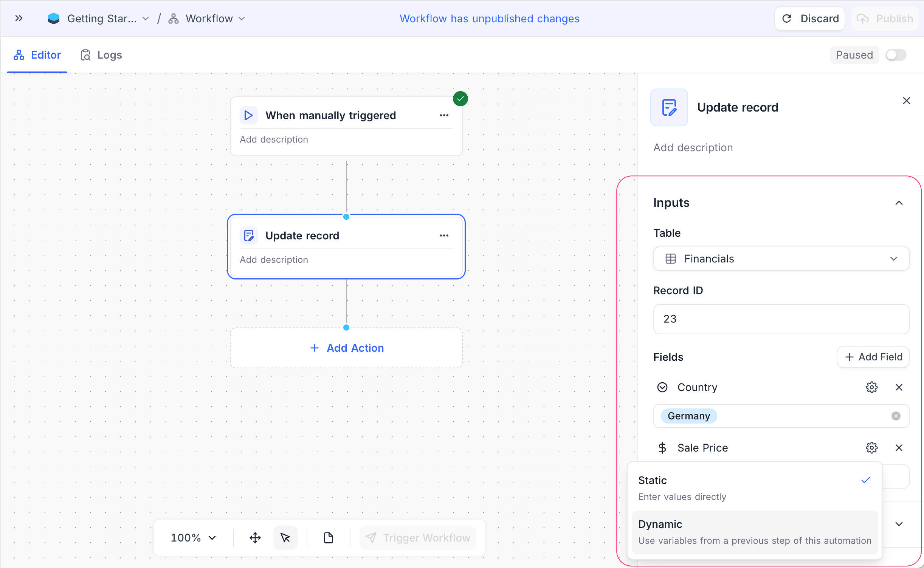Collapse the Inputs section
Screen dimensions: 924x568
pos(899,203)
